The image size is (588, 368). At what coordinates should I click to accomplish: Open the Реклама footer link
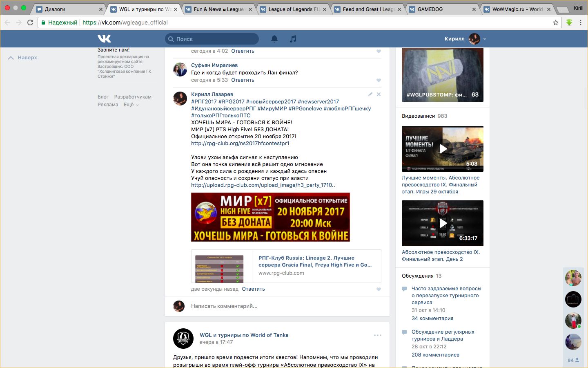[108, 105]
